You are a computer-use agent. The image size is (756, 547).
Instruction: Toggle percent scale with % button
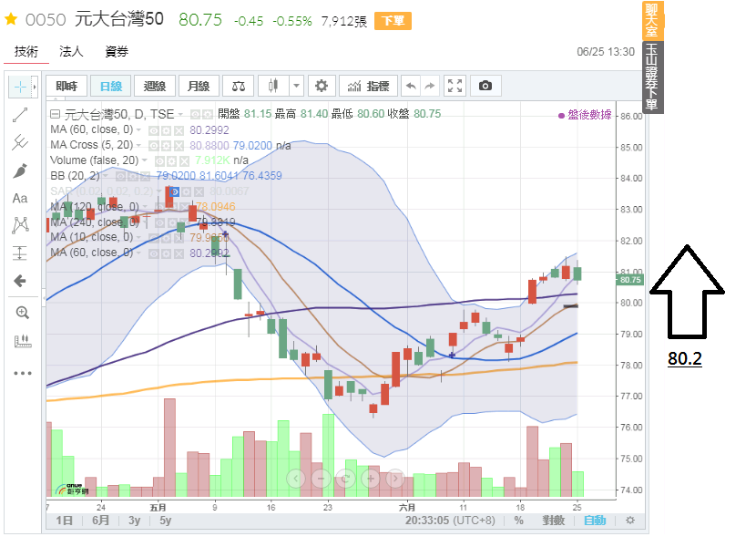[519, 521]
